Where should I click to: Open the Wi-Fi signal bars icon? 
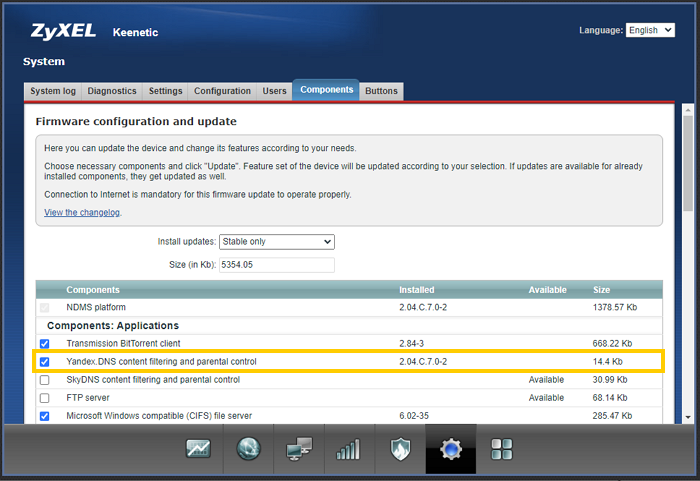348,450
